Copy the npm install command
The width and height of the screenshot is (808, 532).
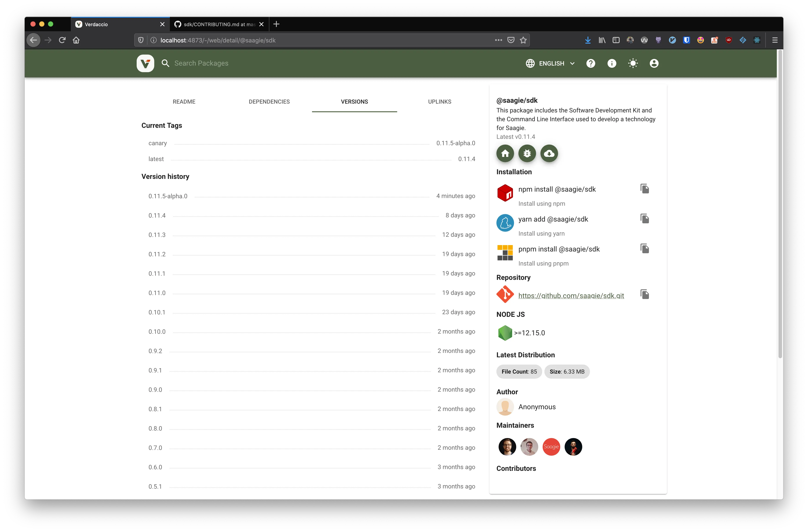645,189
